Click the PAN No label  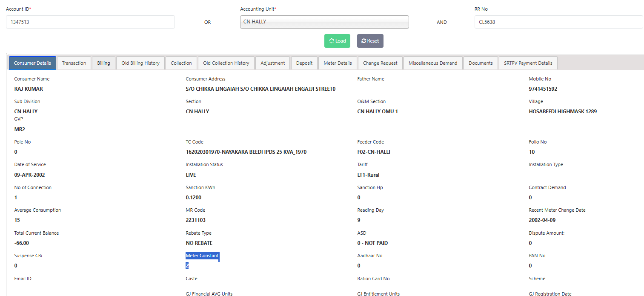(537, 256)
